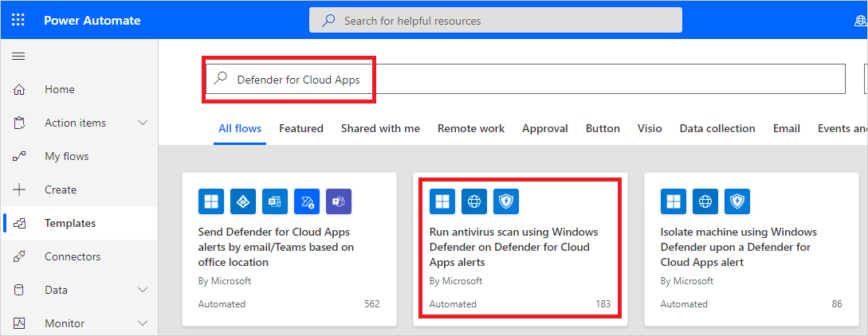Click the Home house icon
This screenshot has width=868, height=336.
click(19, 89)
